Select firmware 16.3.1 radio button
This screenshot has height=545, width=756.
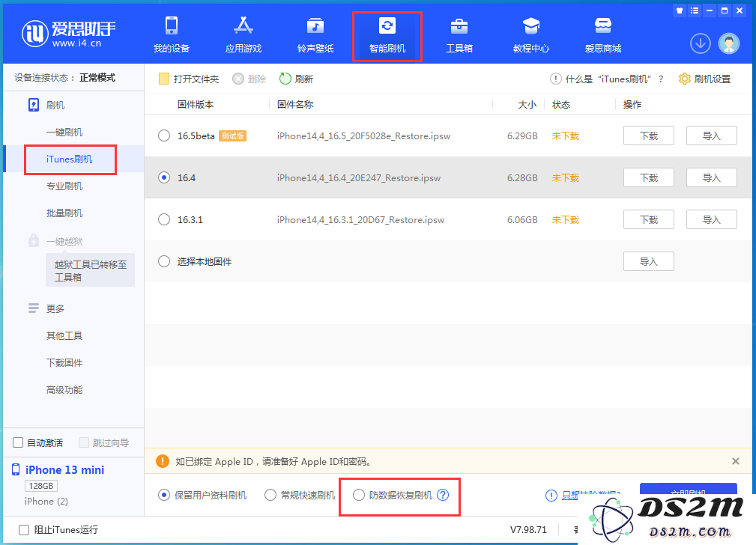pos(164,220)
